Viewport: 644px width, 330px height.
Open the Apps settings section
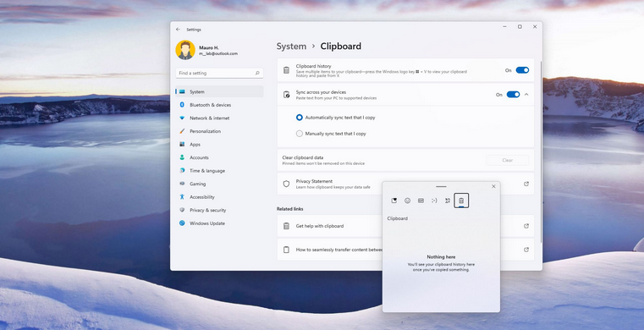219,144
